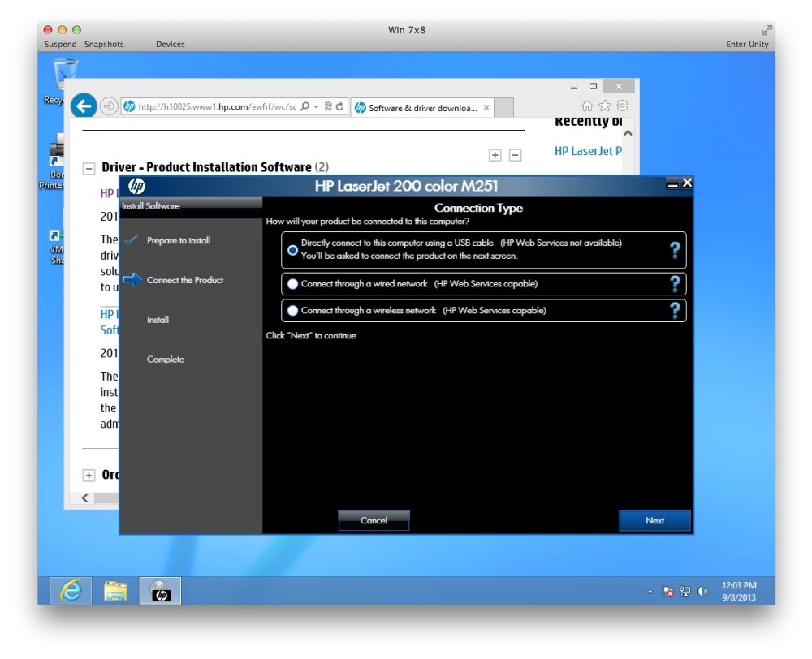Click second blue HP software link
The height and width of the screenshot is (659, 812).
point(109,322)
